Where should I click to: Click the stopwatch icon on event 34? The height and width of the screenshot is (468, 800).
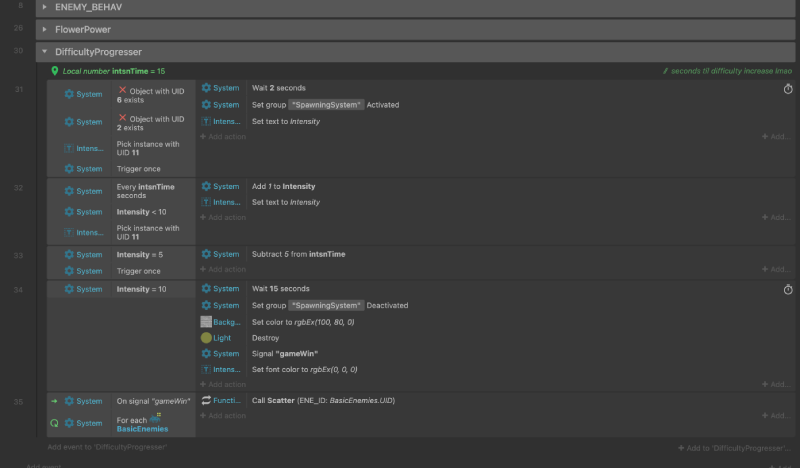click(x=787, y=290)
